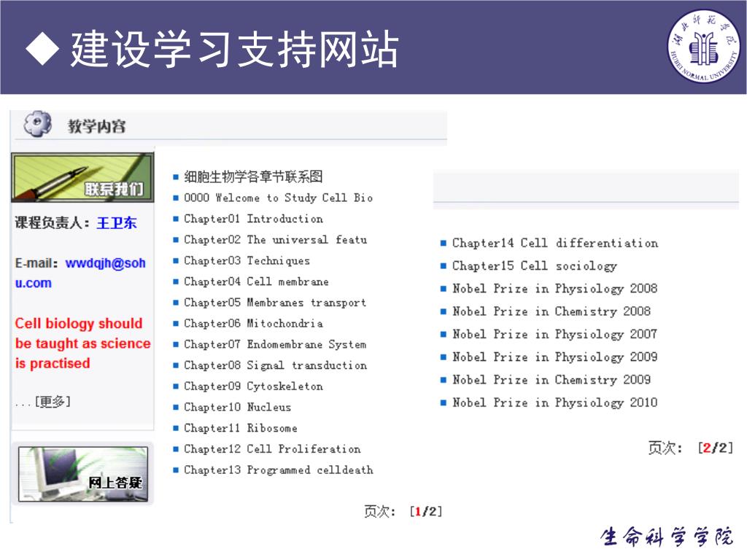
Task: Open the 联系我们 pen banner image
Action: (x=82, y=178)
